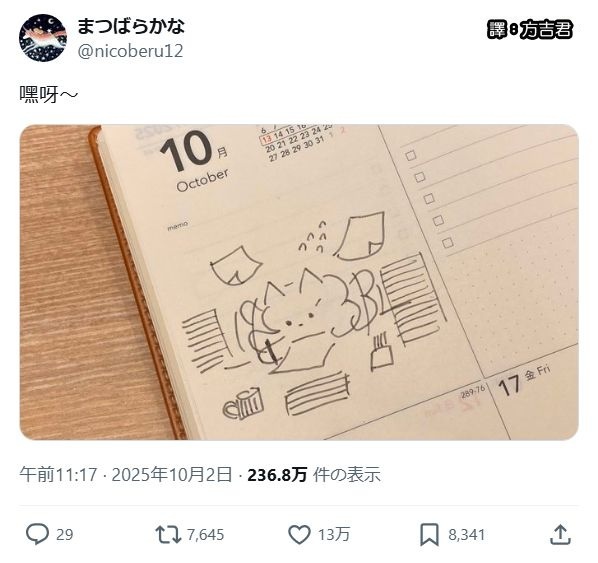Click the October 10月 heading in photo
Screen dimensions: 598x563
click(x=195, y=160)
